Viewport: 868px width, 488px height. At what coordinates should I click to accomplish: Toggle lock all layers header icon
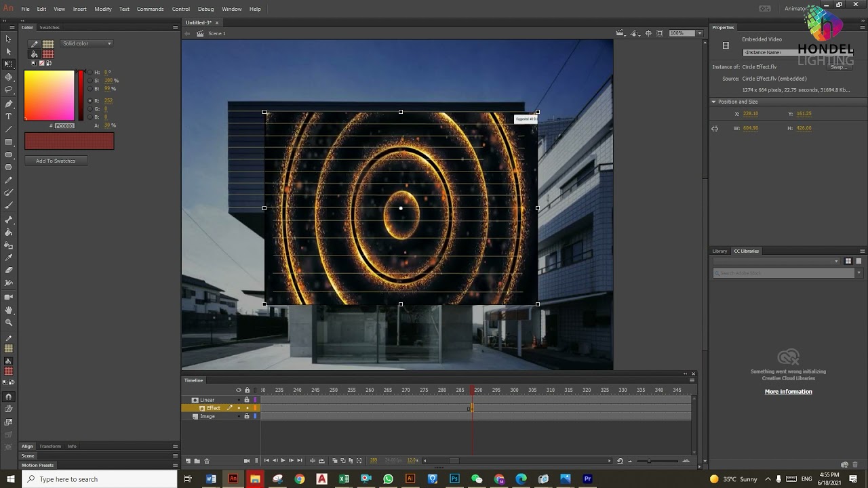tap(247, 390)
